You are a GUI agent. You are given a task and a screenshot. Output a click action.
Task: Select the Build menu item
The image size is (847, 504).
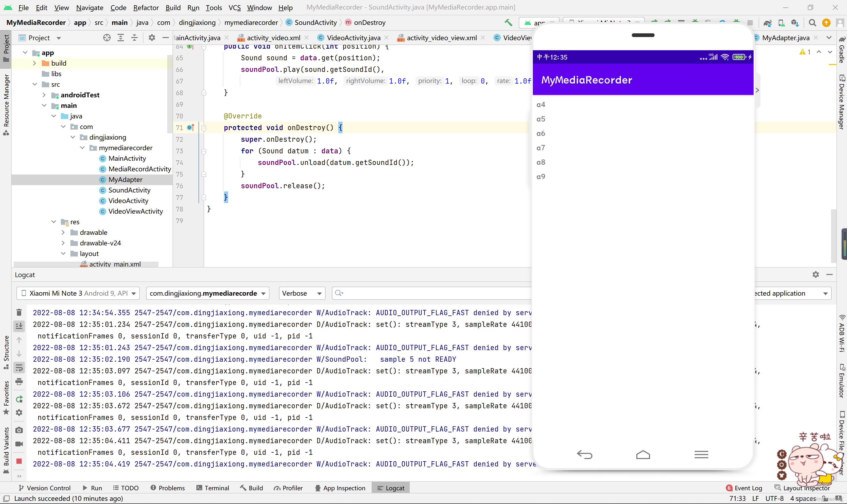173,7
